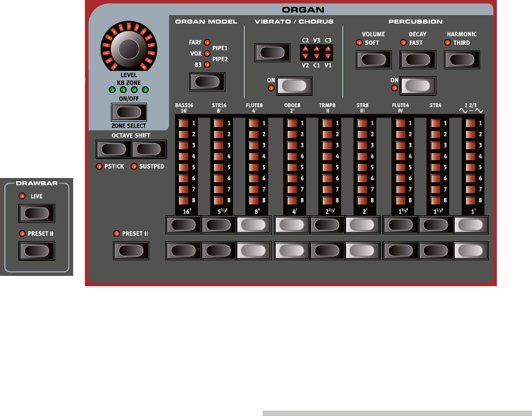Click the lower 16' drawbar button
Image resolution: width=532 pixels, height=416 pixels.
point(183,251)
